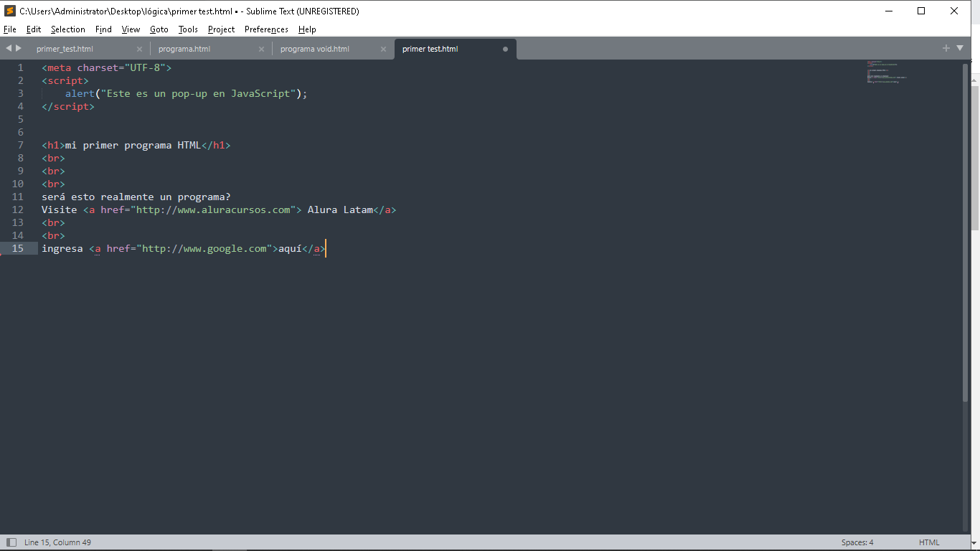
Task: Open HTML syntax selector in status bar
Action: (929, 542)
